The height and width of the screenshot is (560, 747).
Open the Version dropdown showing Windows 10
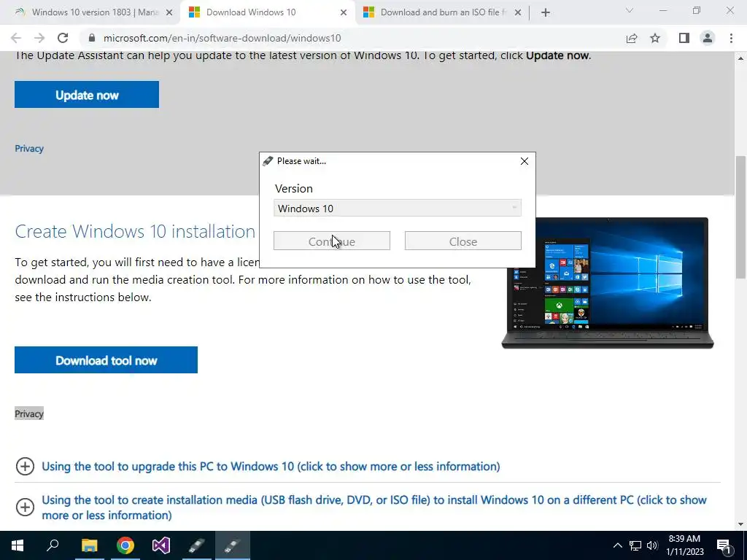(398, 208)
